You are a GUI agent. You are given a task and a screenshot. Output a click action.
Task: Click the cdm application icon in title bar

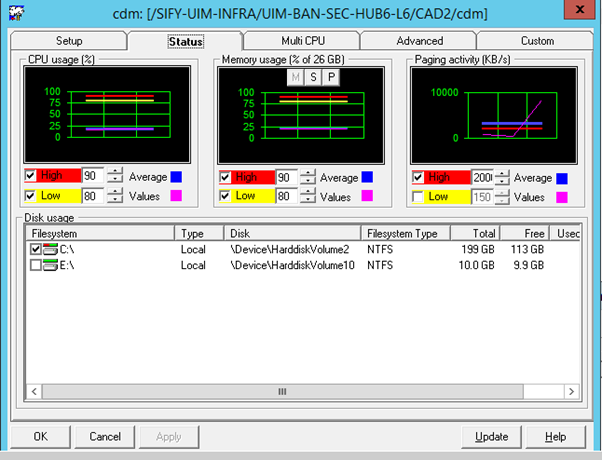[x=16, y=12]
